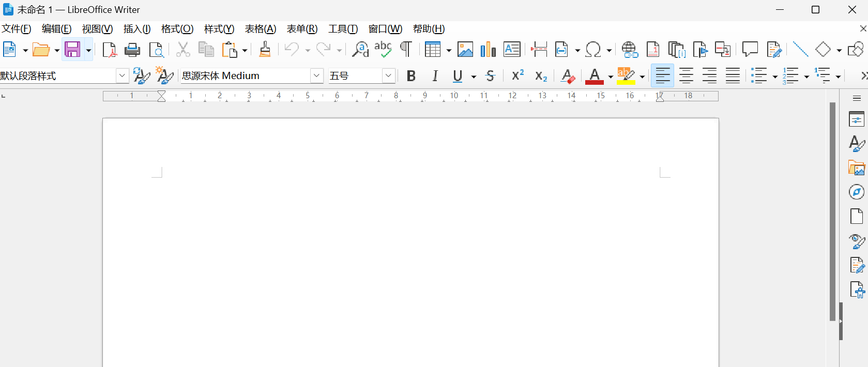Toggle bold formatting
Image resolution: width=868 pixels, height=367 pixels.
pos(411,76)
